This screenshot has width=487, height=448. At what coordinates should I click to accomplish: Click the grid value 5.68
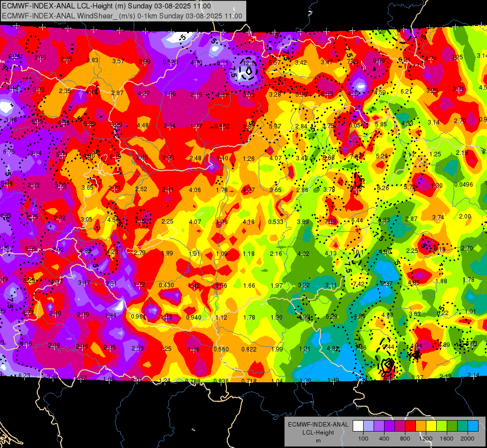point(329,158)
